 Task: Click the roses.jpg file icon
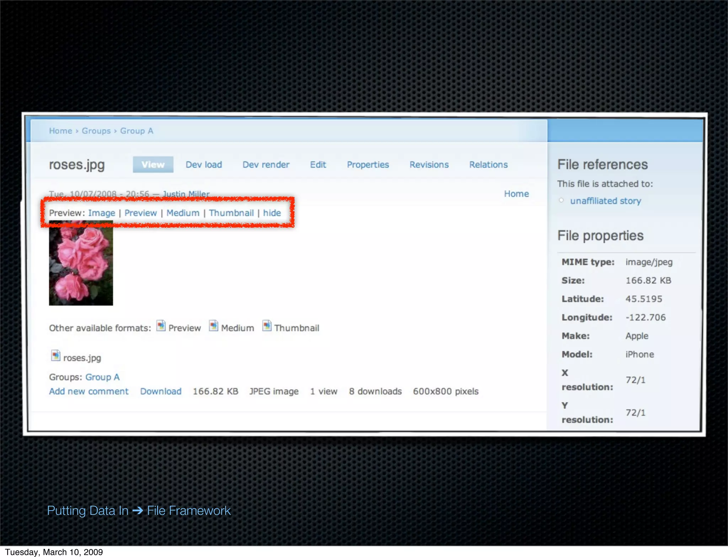click(56, 356)
